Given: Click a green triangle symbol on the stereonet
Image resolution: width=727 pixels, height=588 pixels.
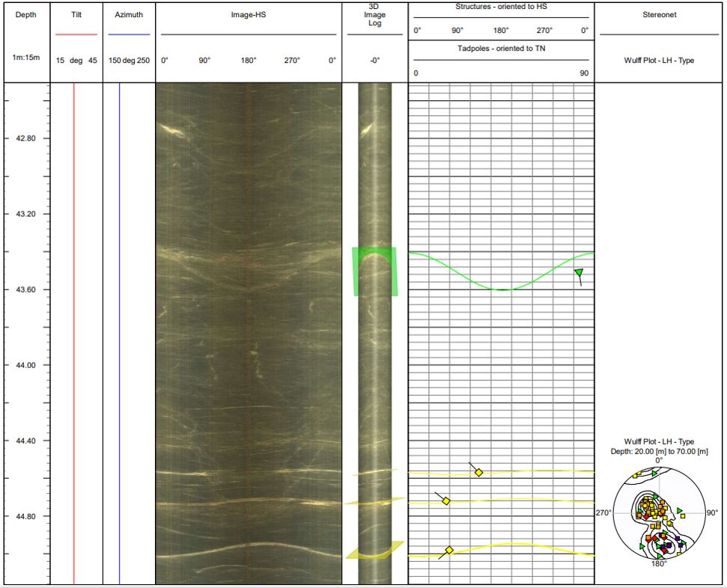Looking at the screenshot, I should 679,511.
